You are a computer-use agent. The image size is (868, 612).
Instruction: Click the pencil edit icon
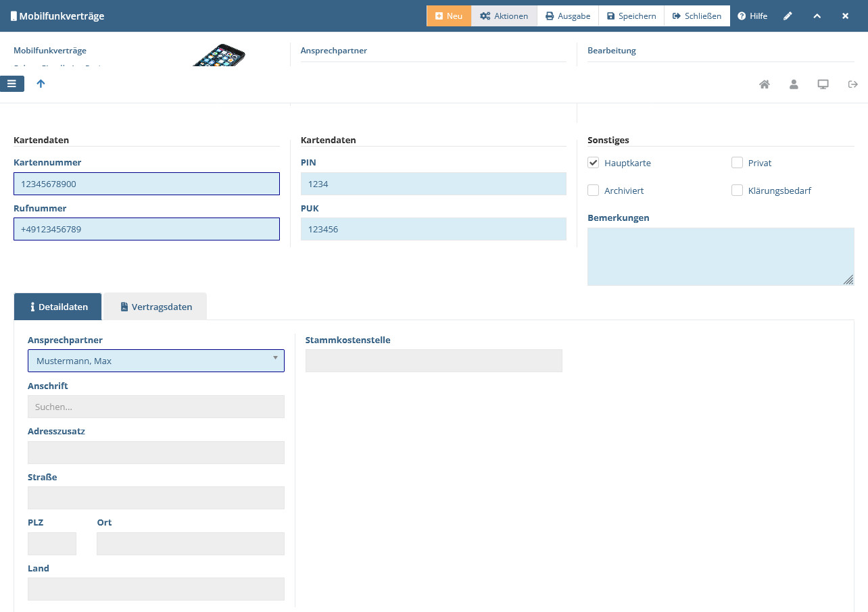pyautogui.click(x=788, y=16)
